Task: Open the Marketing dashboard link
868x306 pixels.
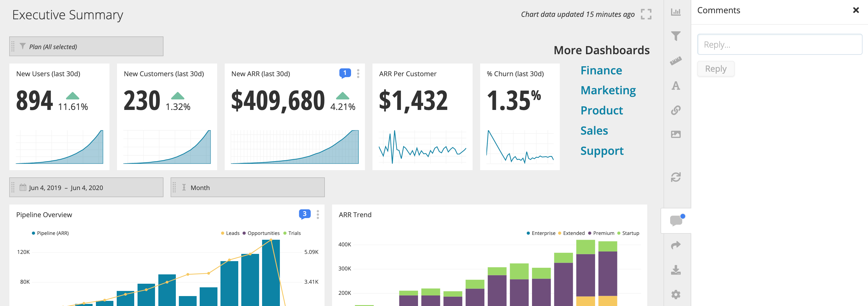Action: point(608,90)
